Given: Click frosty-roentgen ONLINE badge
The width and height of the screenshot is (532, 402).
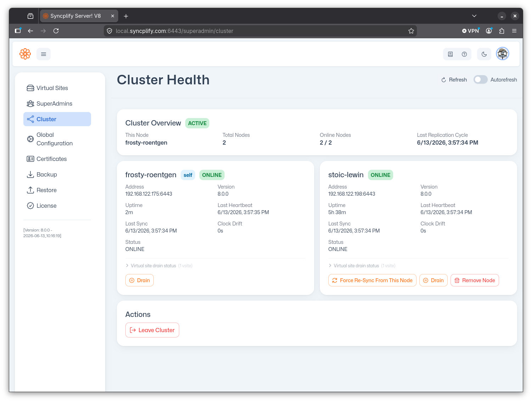Looking at the screenshot, I should [x=212, y=175].
